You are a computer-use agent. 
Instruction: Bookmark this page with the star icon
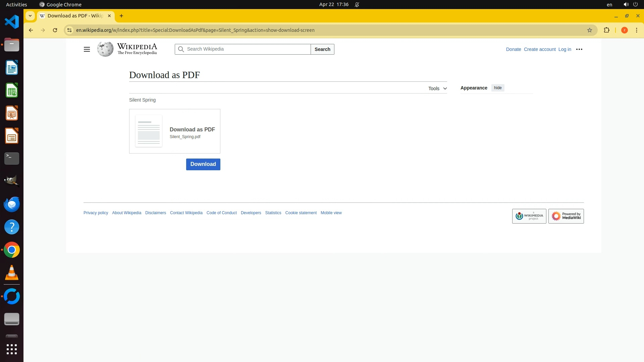click(590, 30)
